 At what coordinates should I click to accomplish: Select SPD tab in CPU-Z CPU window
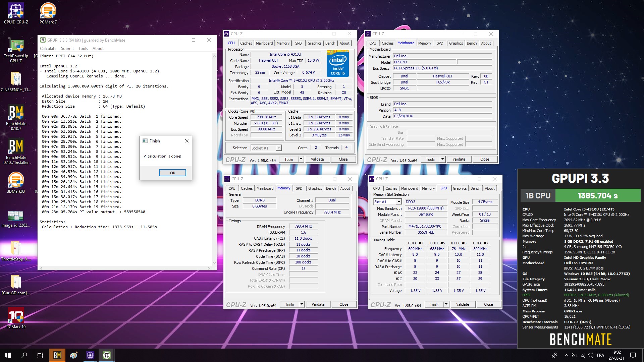[x=298, y=43]
